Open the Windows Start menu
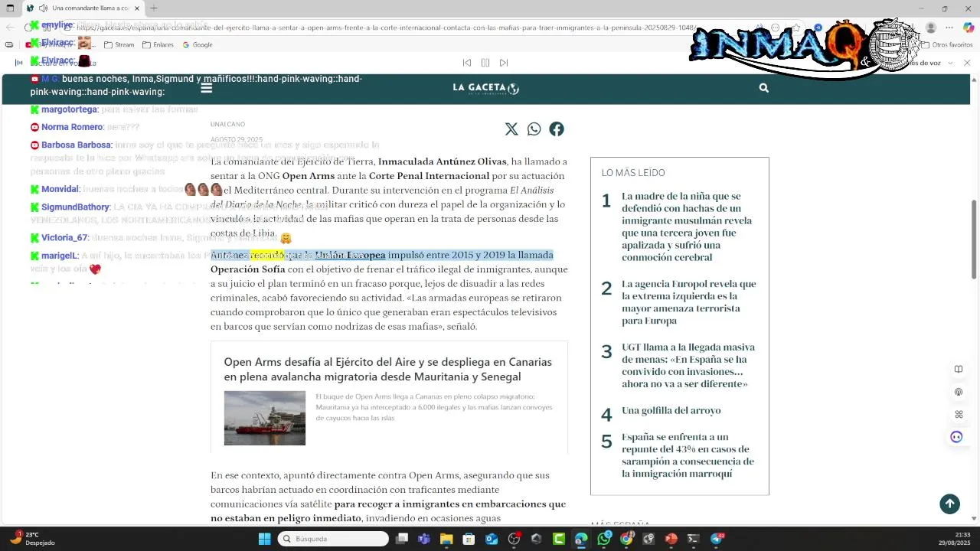Screen dimensions: 980x551 [x=264, y=539]
